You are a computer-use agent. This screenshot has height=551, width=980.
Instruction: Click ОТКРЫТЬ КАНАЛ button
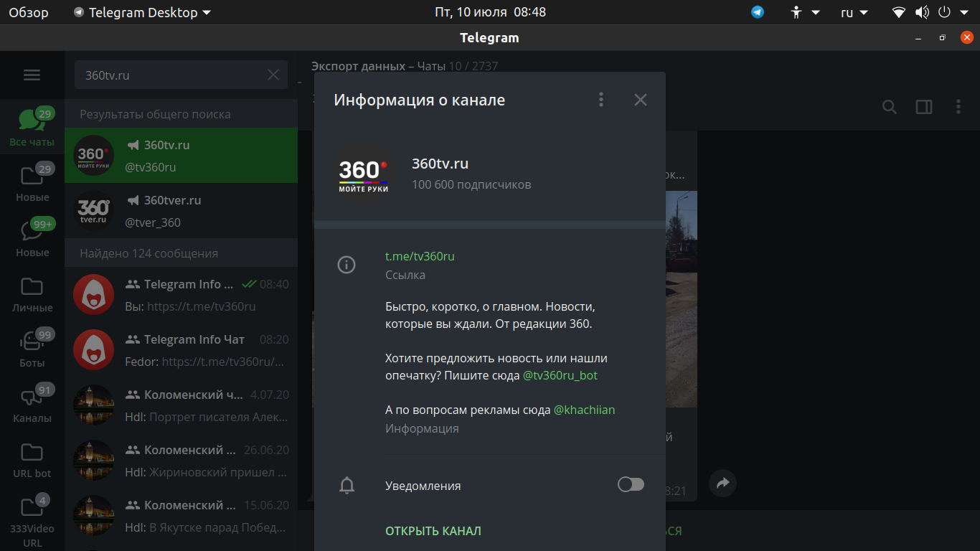coord(433,531)
